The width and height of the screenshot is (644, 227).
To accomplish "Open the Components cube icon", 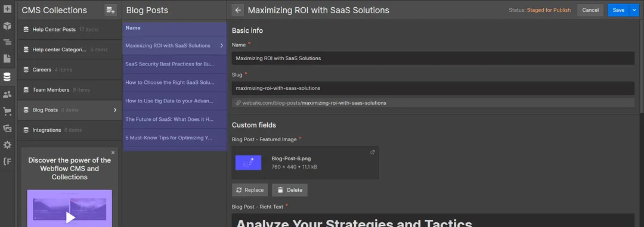I will pos(7,26).
